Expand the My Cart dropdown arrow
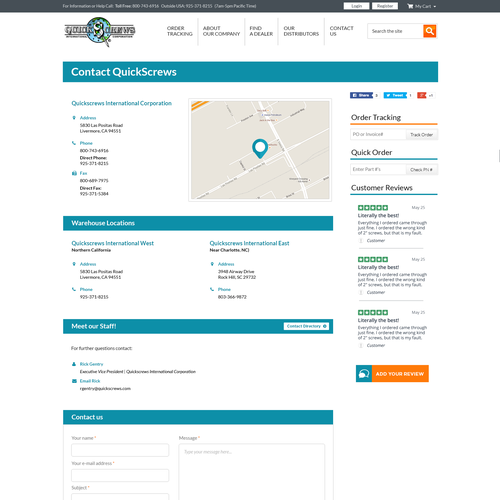This screenshot has width=500, height=500. pyautogui.click(x=435, y=6)
